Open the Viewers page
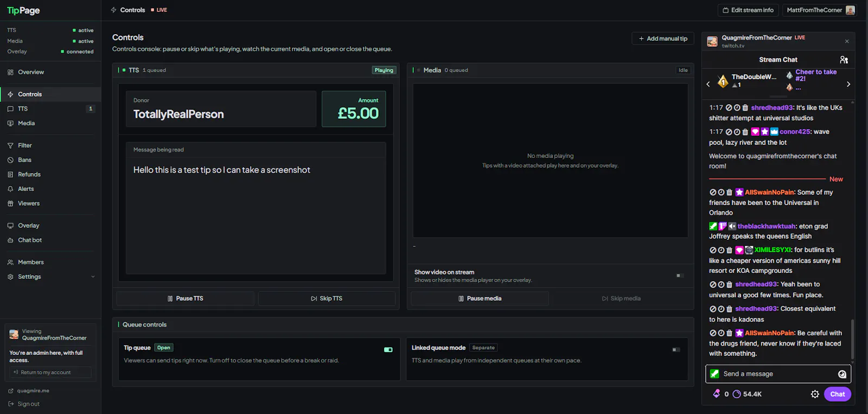The height and width of the screenshot is (414, 868). [50, 203]
